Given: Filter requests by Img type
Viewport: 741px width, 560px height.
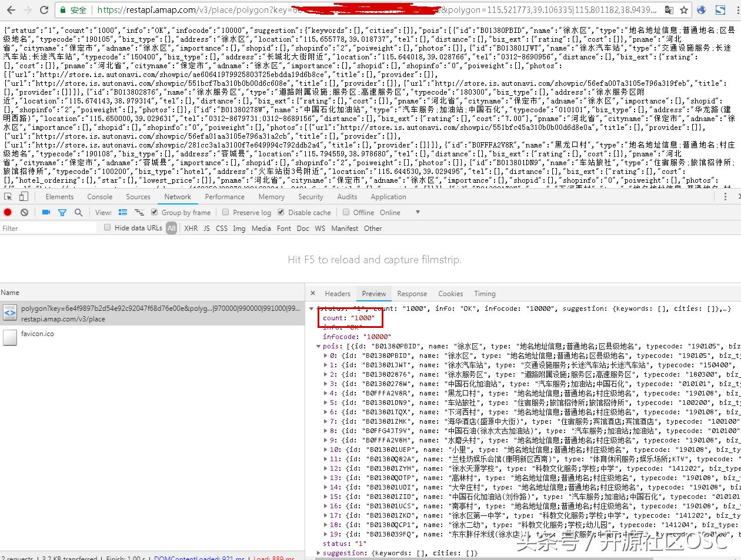Looking at the screenshot, I should tap(239, 228).
